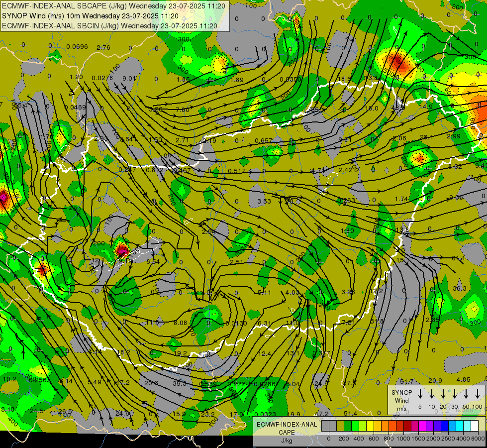
Task: Click the 2.76 value near the top left
Action: click(x=103, y=48)
